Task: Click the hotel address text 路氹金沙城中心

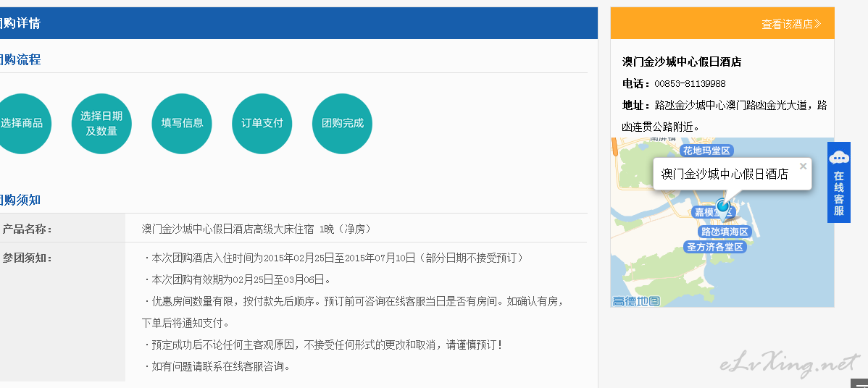Action: click(690, 105)
